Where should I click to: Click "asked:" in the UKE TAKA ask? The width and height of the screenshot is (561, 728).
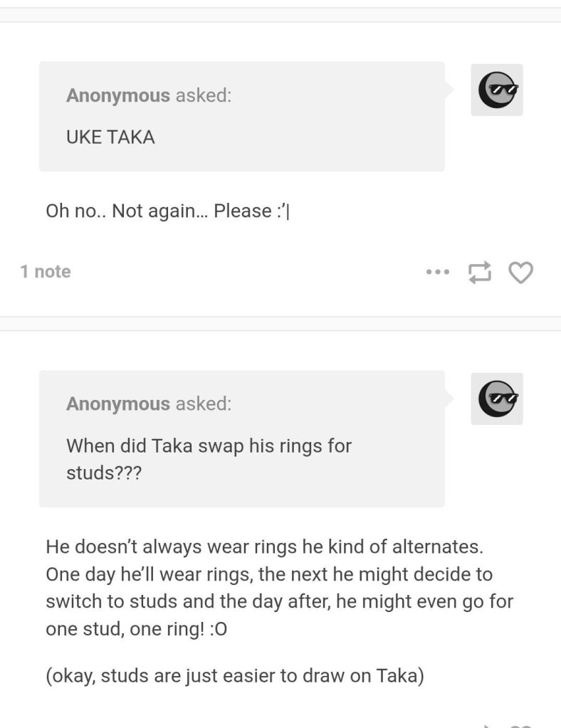[x=203, y=95]
